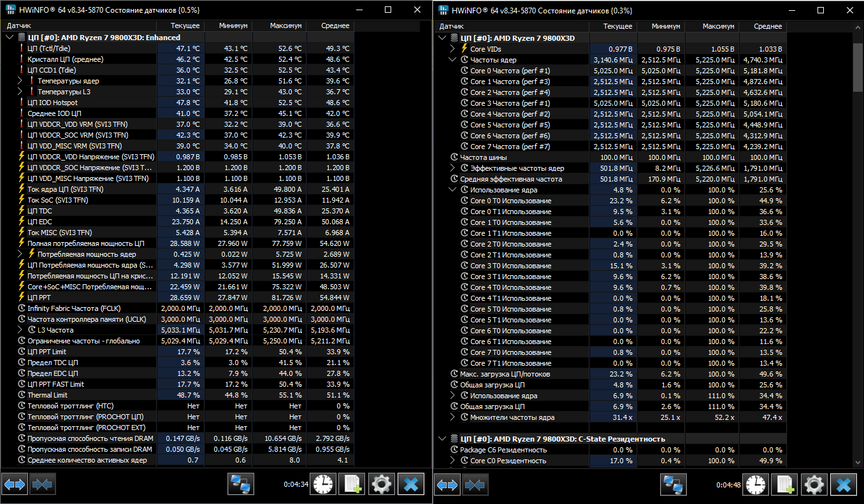Expand the Температуры ядер row
Viewport: 864px width, 504px height.
tap(20, 81)
